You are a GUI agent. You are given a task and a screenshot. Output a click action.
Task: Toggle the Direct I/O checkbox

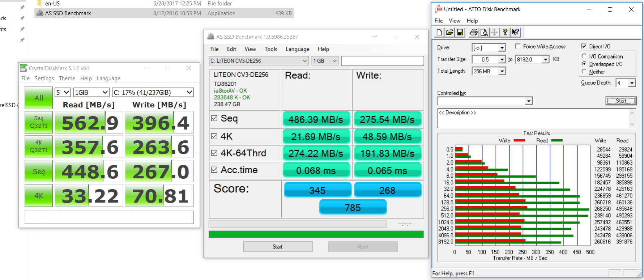tap(584, 46)
